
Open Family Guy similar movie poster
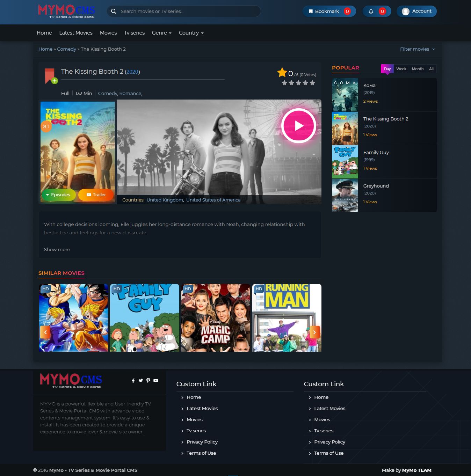pos(145,318)
